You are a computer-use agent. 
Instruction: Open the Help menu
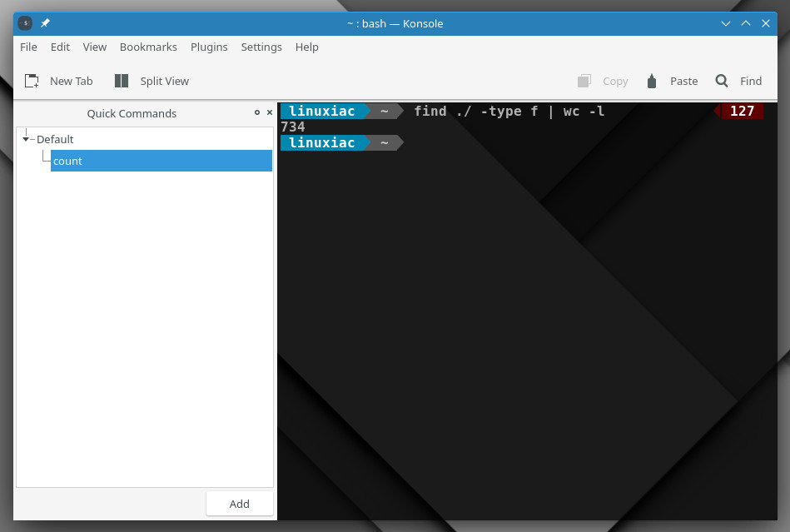(307, 47)
